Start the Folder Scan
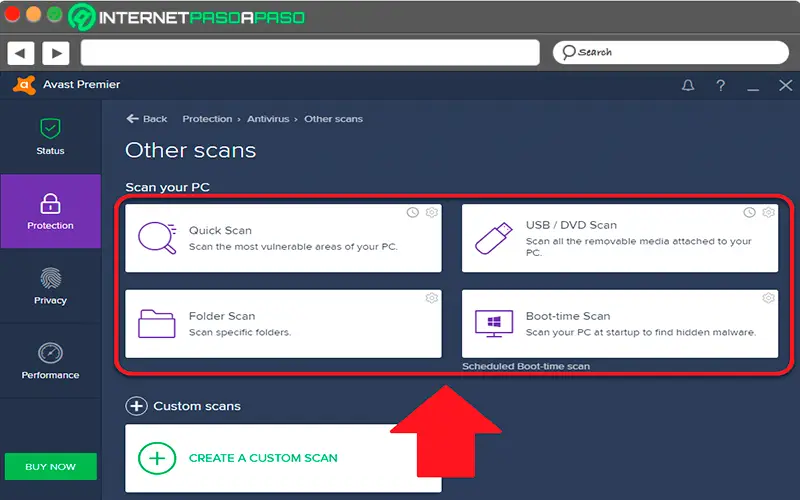Image resolution: width=800 pixels, height=500 pixels. pos(283,323)
